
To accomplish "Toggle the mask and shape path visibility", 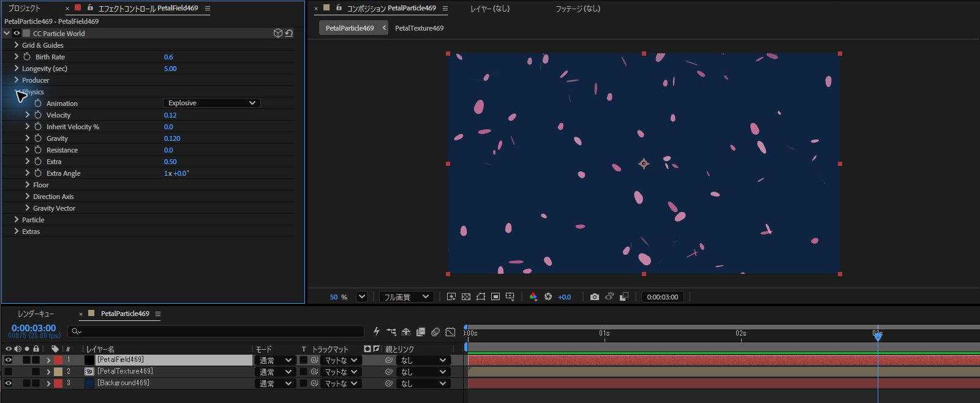I will (481, 296).
